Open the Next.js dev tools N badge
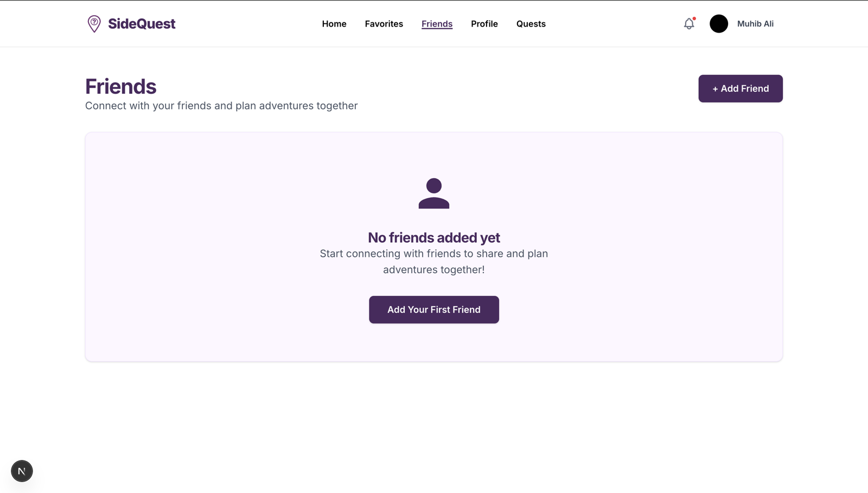 coord(22,471)
